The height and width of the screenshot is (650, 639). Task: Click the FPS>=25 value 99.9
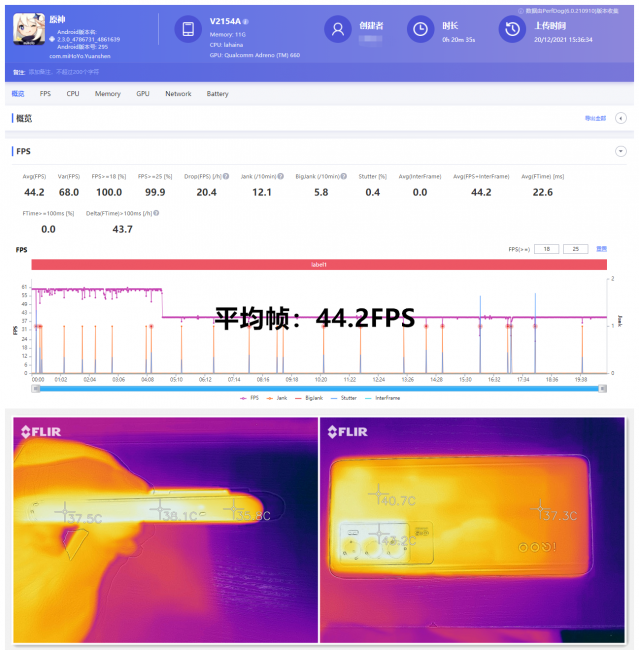point(155,192)
